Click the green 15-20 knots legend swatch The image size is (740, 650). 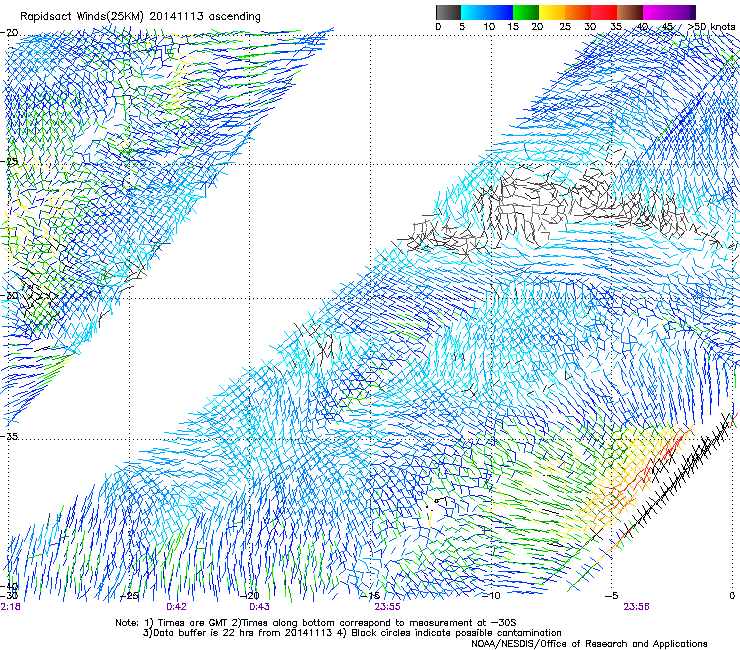click(x=526, y=12)
